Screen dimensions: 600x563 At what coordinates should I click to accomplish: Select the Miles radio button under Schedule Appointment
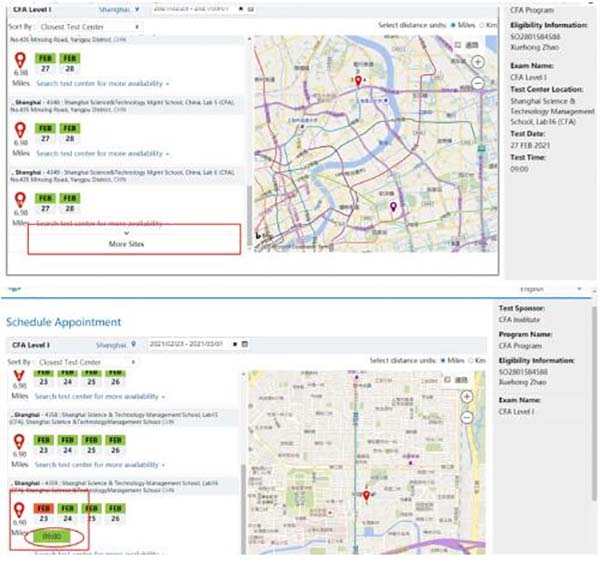tap(444, 360)
